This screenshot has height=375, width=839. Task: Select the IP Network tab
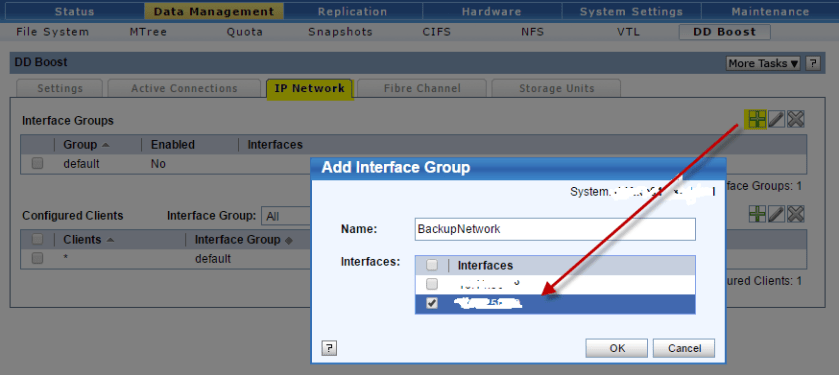[x=309, y=88]
